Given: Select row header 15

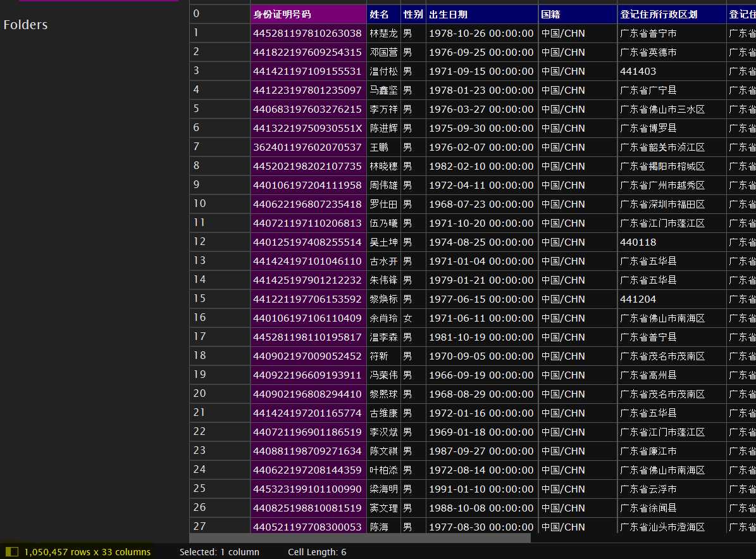Looking at the screenshot, I should pyautogui.click(x=220, y=299).
